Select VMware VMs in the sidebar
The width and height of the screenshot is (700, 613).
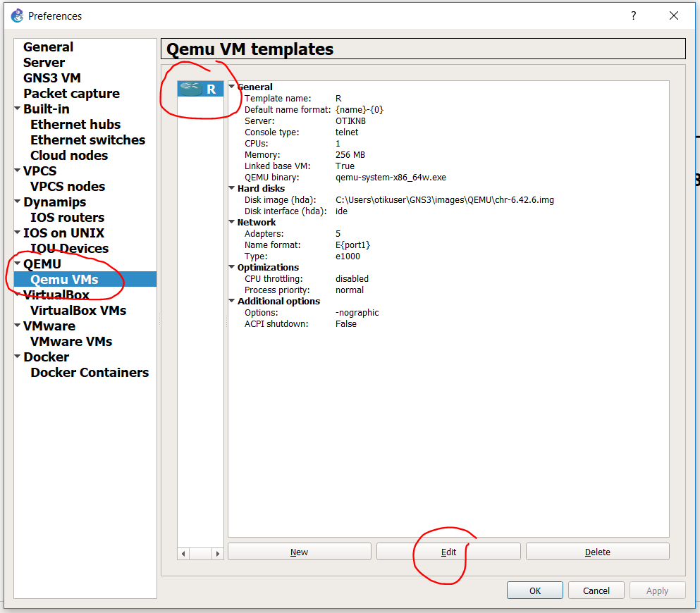[x=71, y=341]
